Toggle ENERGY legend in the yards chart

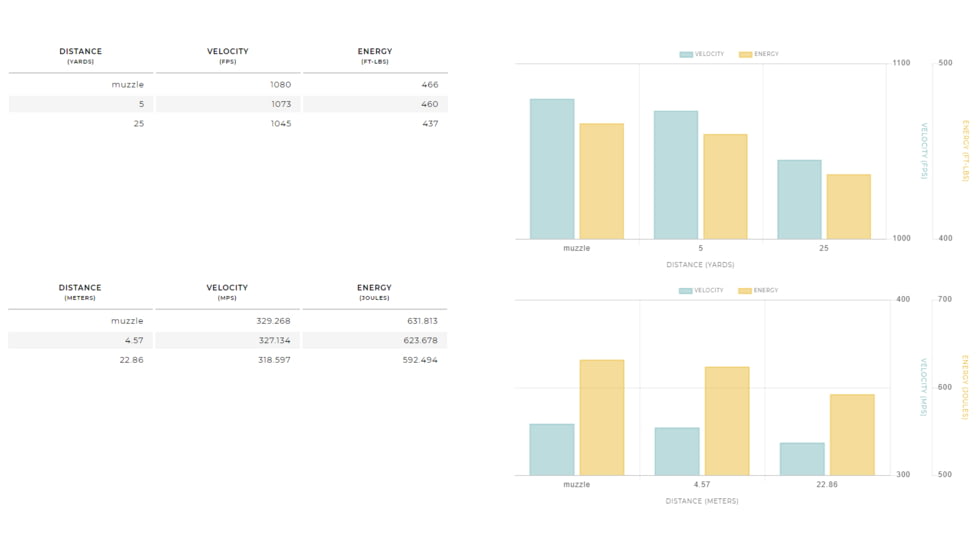759,54
